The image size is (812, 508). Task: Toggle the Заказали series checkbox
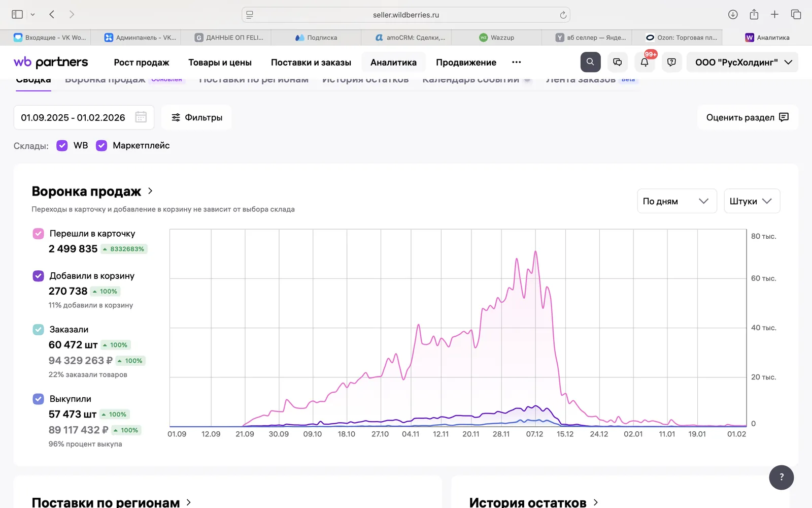coord(38,330)
